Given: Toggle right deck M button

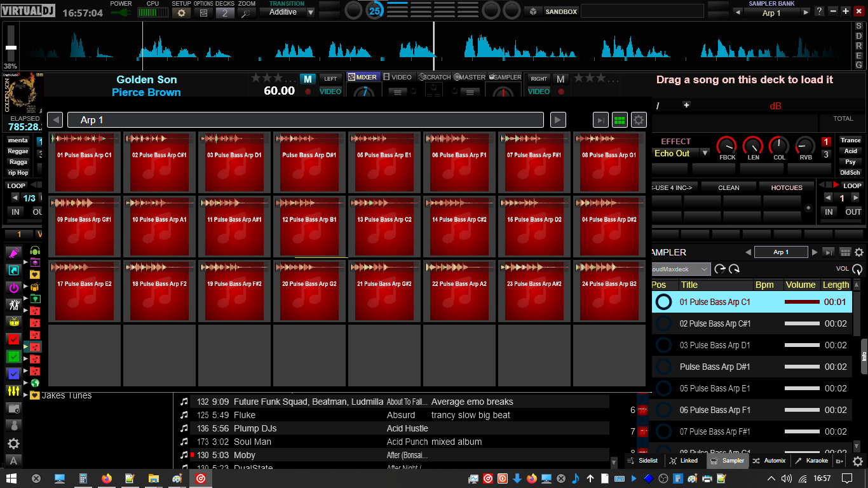Looking at the screenshot, I should coord(560,79).
